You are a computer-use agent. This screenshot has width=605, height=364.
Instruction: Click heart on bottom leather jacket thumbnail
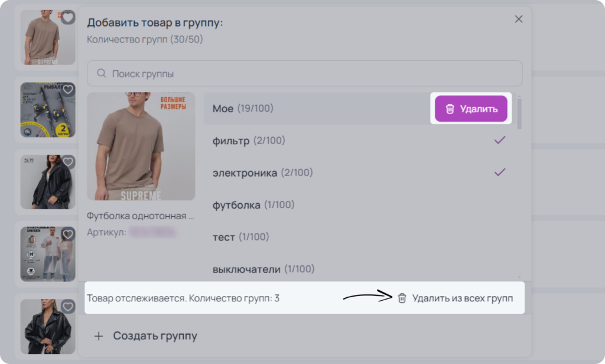pyautogui.click(x=69, y=307)
